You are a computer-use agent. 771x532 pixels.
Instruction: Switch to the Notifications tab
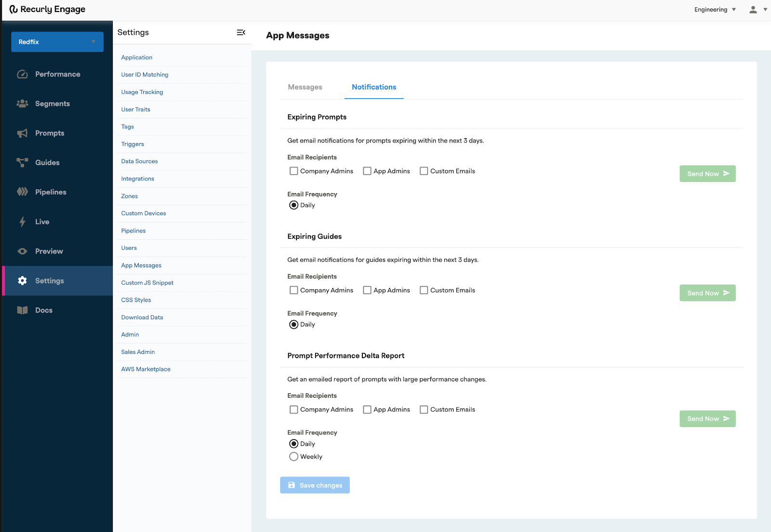[374, 87]
